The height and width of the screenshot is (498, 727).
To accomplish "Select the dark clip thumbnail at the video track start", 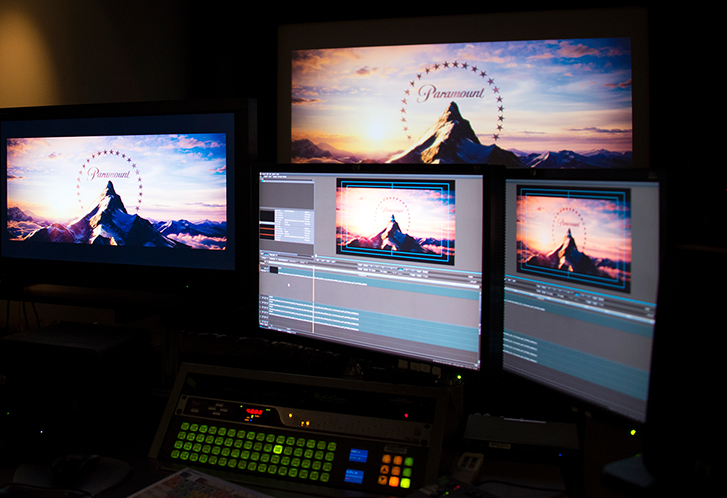I will click(274, 269).
